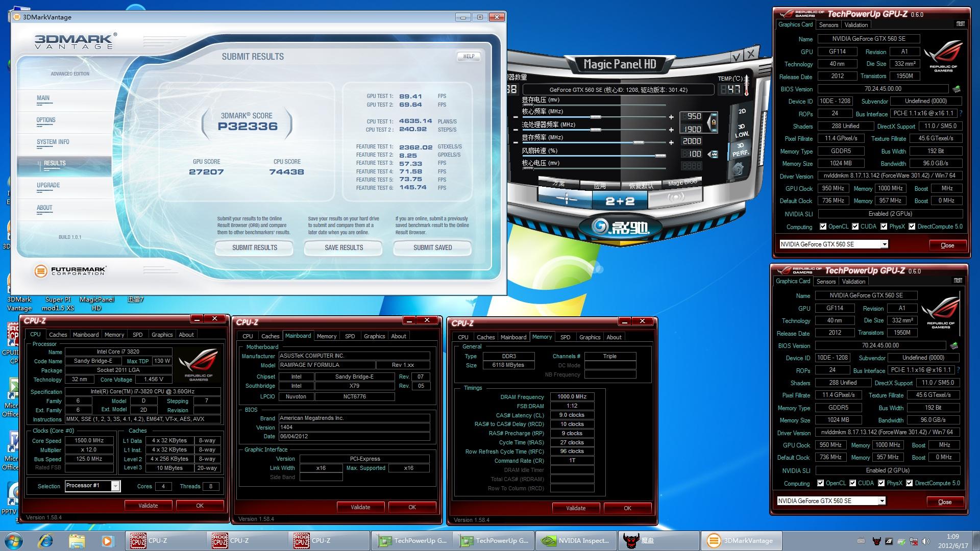Screen dimensions: 980x551
Task: Click the home icon in Magic Panel side strip
Action: pyautogui.click(x=737, y=170)
